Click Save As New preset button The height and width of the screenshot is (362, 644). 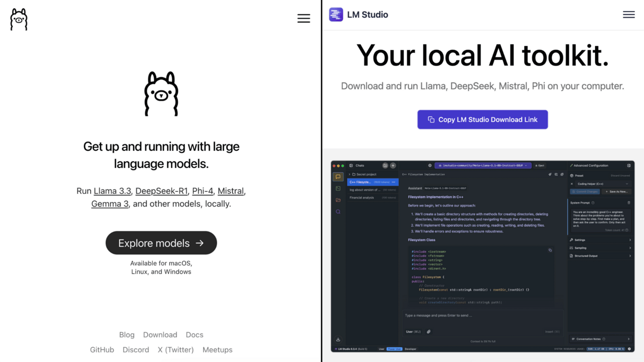tap(616, 192)
